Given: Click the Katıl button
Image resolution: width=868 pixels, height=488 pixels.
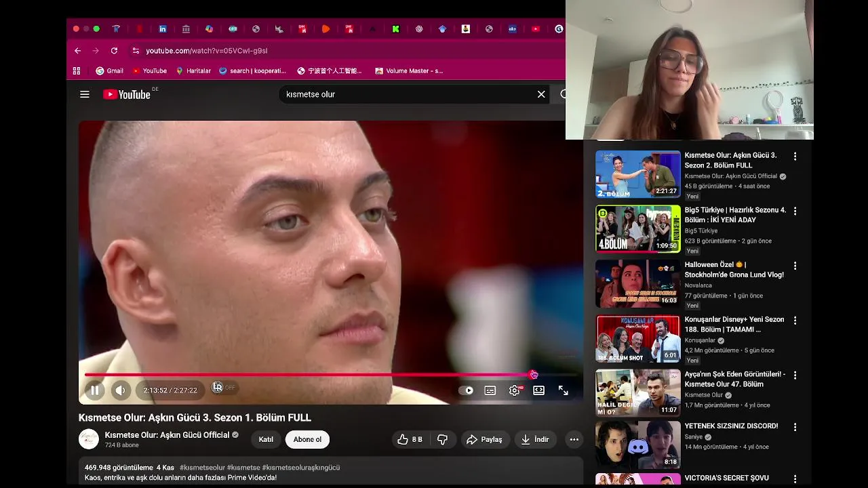Looking at the screenshot, I should 266,439.
